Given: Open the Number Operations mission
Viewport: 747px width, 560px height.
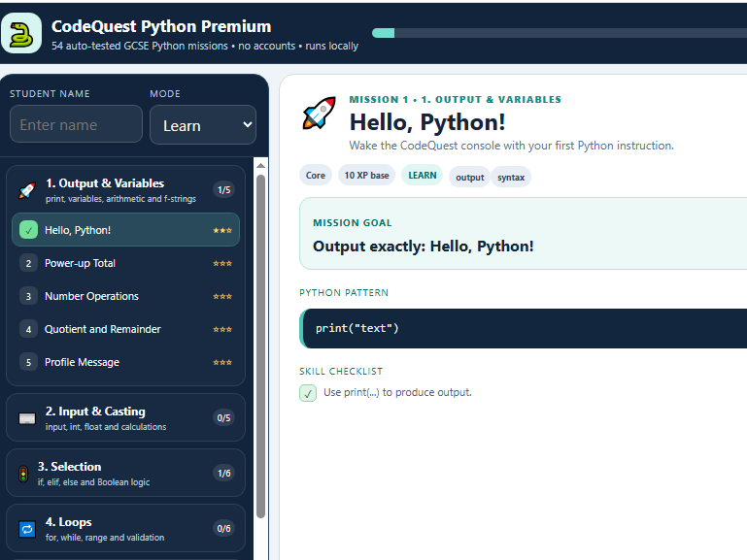Looking at the screenshot, I should click(125, 296).
